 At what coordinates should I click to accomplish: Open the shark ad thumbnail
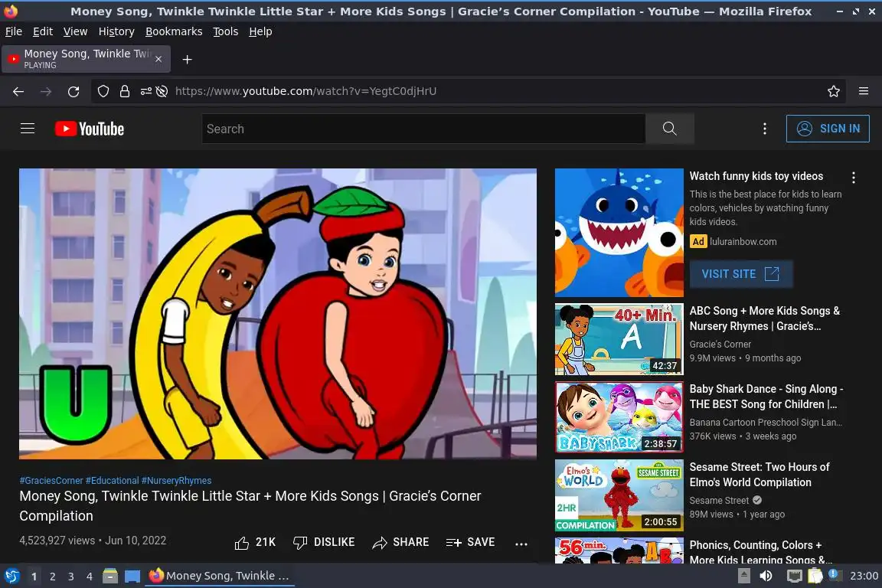619,233
